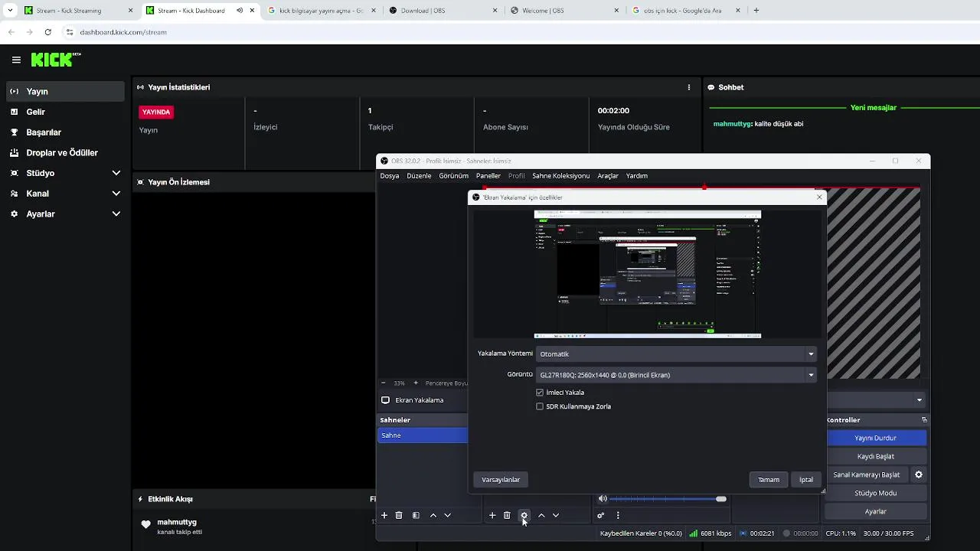The image size is (980, 551).
Task: Open a new browser tab
Action: click(x=756, y=11)
